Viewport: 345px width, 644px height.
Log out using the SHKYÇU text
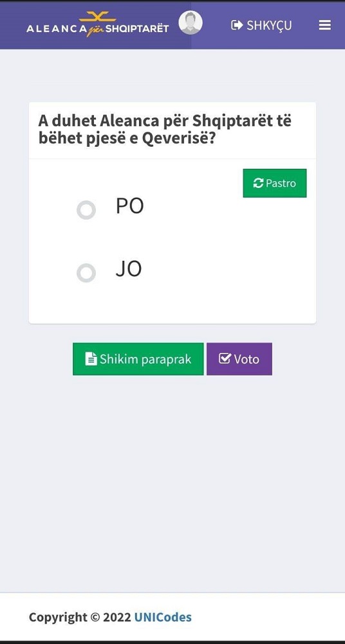269,26
